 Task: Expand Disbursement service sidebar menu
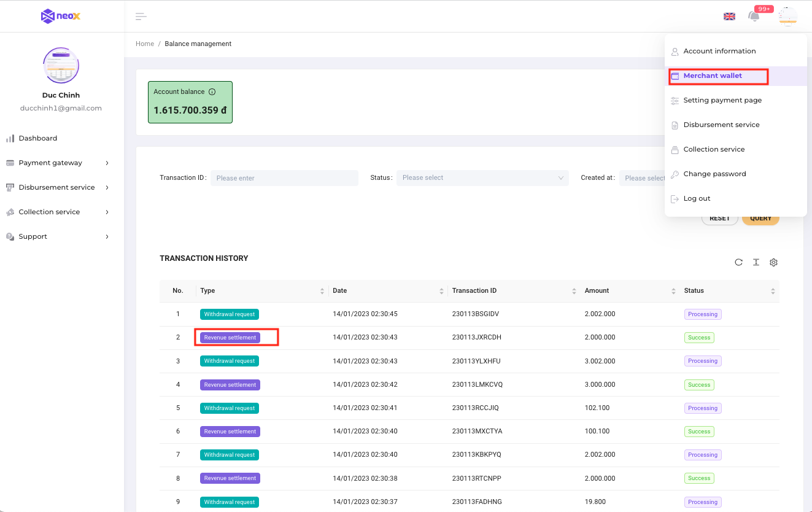click(x=58, y=187)
